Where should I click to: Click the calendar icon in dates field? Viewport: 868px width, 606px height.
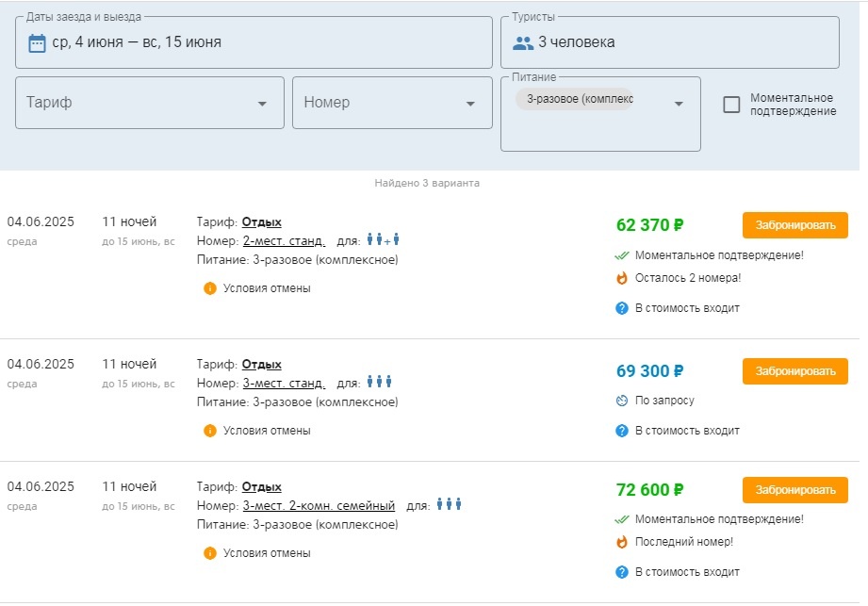pos(37,42)
